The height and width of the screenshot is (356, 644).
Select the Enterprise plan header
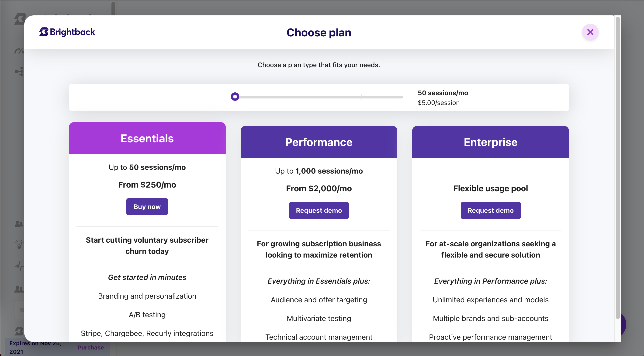(x=490, y=142)
